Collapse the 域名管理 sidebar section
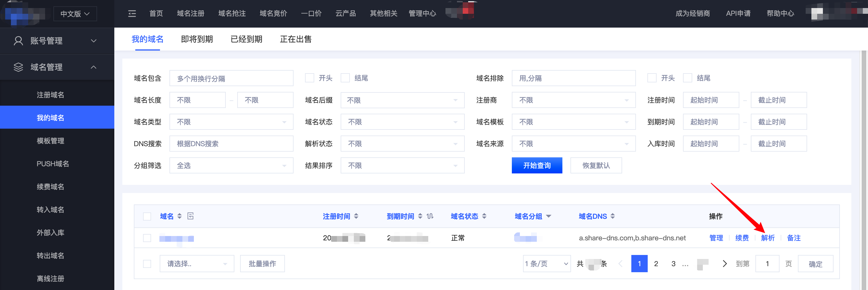868x290 pixels. 57,67
